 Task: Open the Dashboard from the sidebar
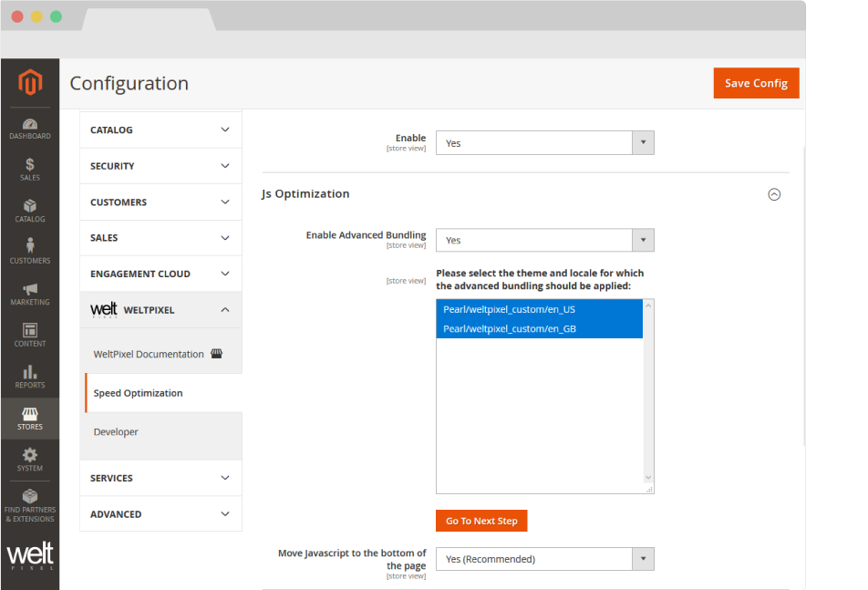tap(30, 123)
